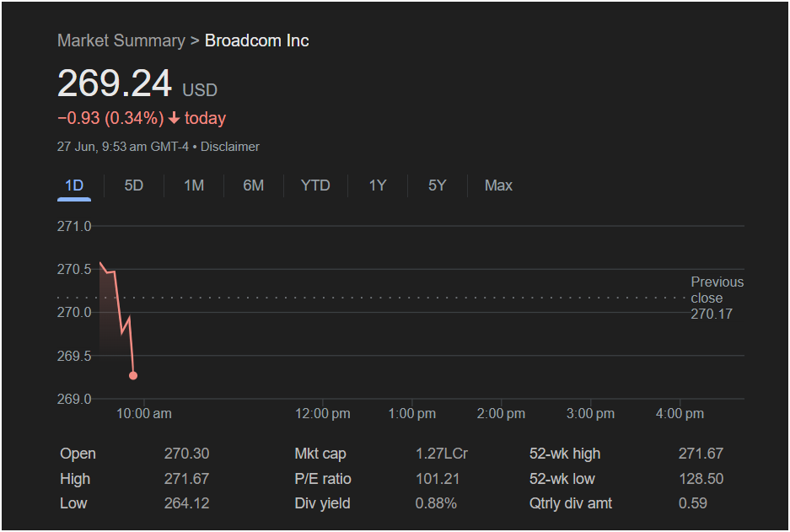
Task: Click the Mkt cap value 1.27LCr
Action: click(441, 454)
